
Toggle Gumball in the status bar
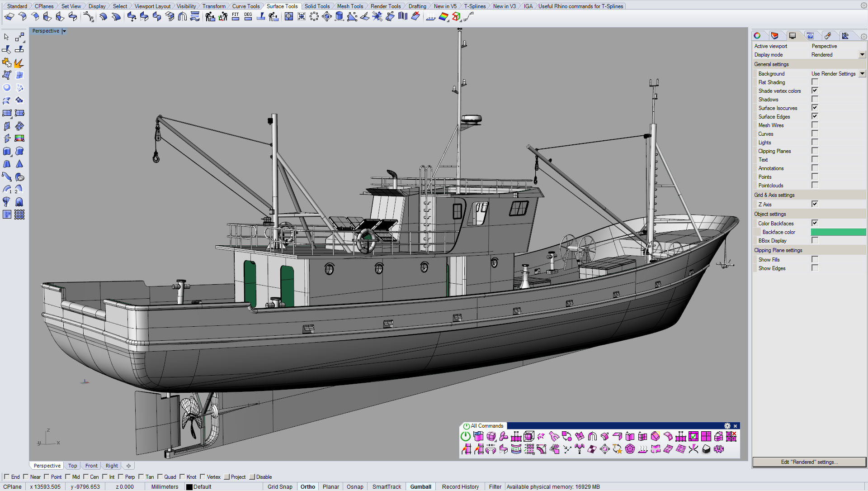click(x=420, y=486)
